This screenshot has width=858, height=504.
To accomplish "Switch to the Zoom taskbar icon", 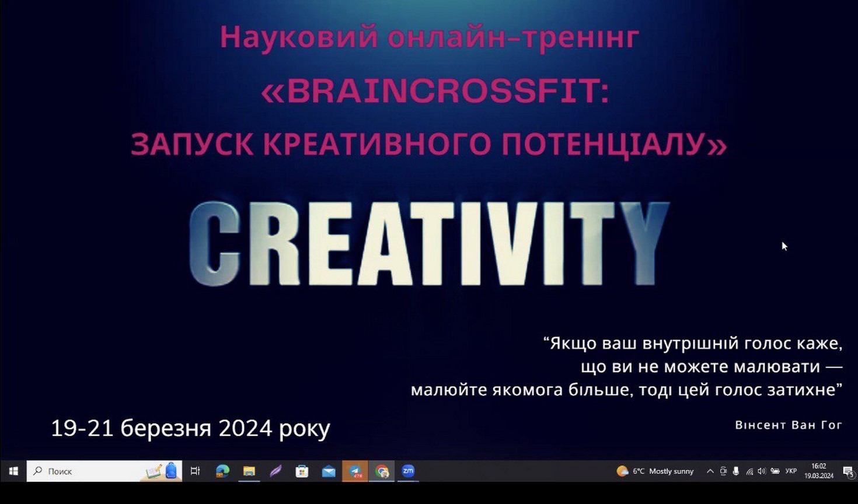I will pos(408,471).
